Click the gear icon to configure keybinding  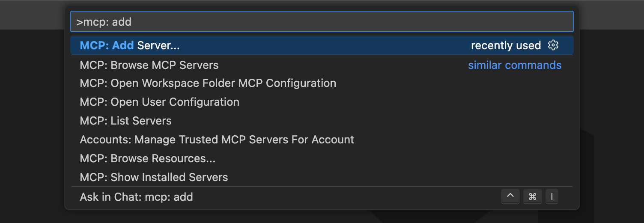click(x=553, y=45)
